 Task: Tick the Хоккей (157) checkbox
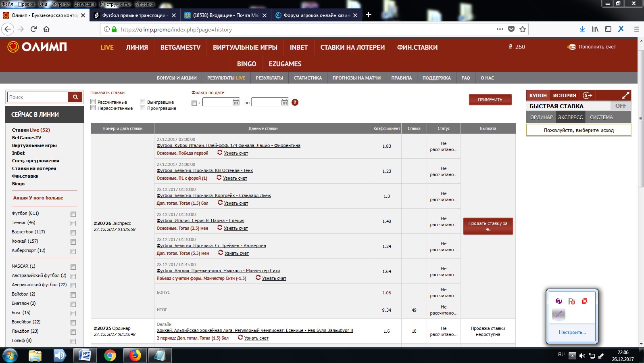pos(73,242)
